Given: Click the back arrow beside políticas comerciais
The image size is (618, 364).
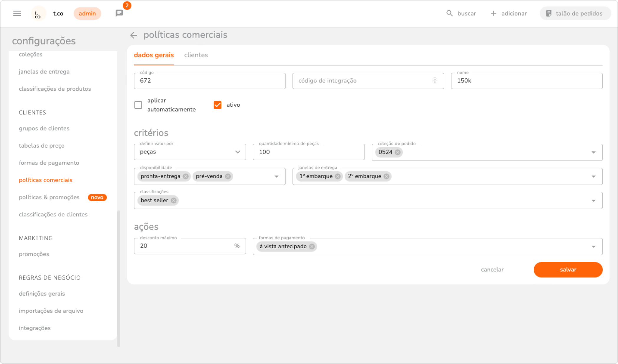Looking at the screenshot, I should click(134, 35).
